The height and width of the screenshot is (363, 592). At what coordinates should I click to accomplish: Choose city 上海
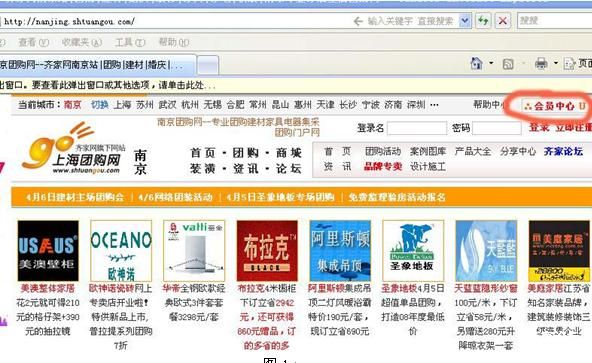[x=122, y=105]
